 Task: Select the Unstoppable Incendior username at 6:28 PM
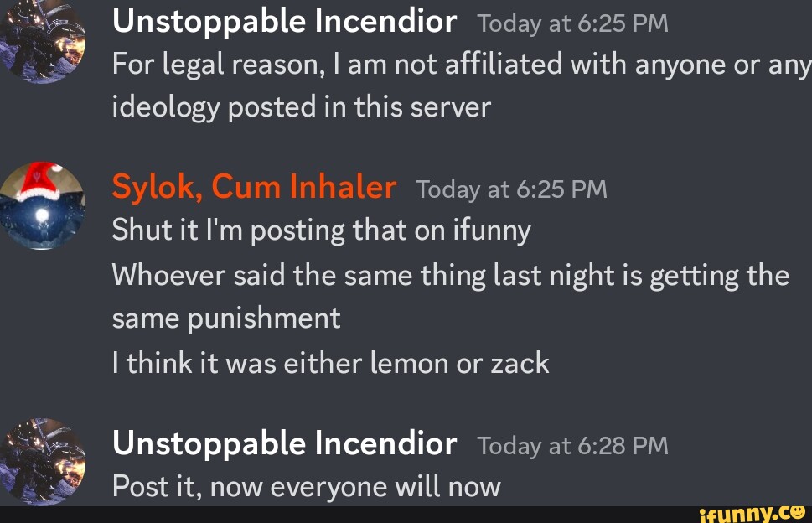point(285,443)
